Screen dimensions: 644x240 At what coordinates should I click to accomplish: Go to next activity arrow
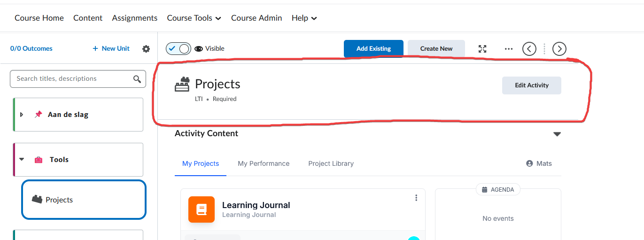(559, 49)
